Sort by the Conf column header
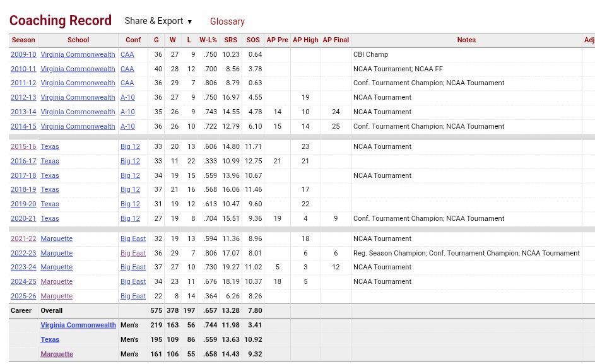The height and width of the screenshot is (364, 595). tap(133, 40)
